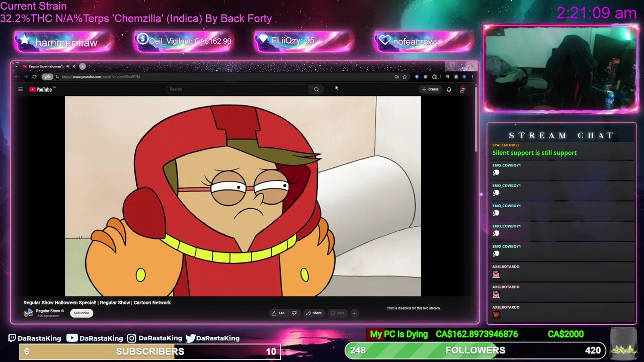Image resolution: width=644 pixels, height=362 pixels.
Task: Go forward in the browser
Action: pyautogui.click(x=26, y=77)
